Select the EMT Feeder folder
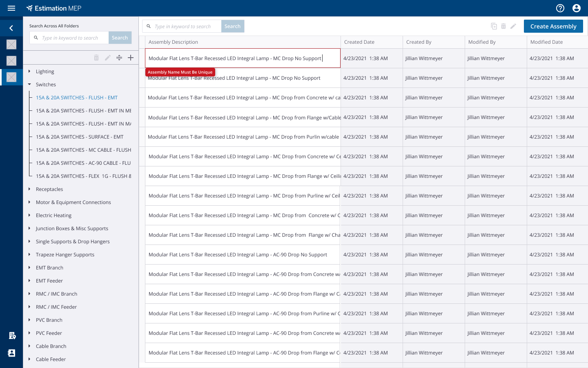Viewport: 588px width, 368px height. [x=49, y=281]
